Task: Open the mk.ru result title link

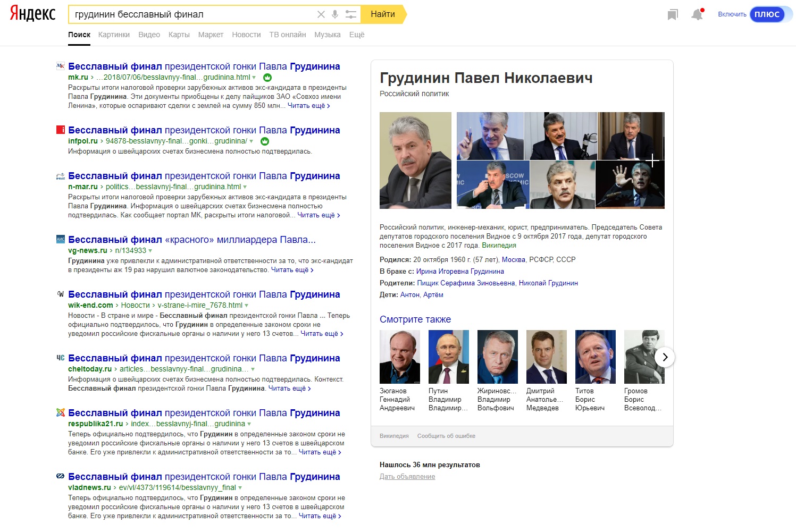Action: tap(204, 66)
